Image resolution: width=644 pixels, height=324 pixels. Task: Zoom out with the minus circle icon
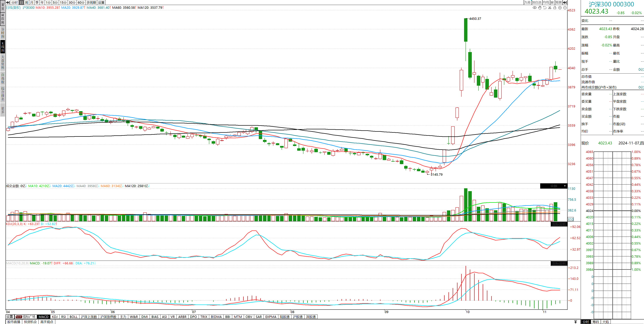click(x=565, y=8)
